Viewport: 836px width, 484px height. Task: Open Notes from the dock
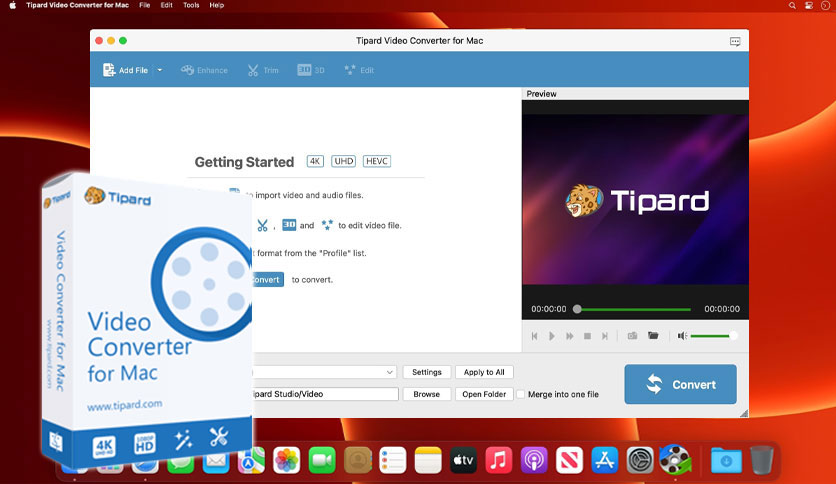428,460
